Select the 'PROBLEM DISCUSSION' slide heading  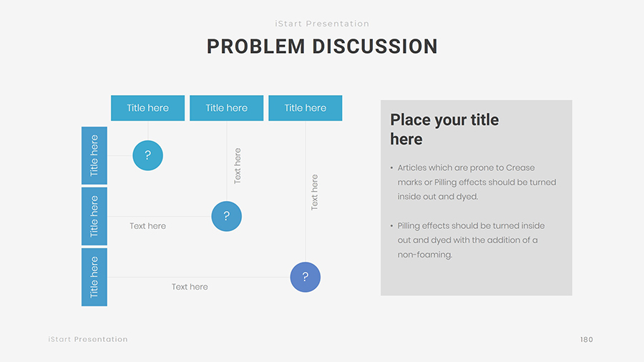coord(322,47)
